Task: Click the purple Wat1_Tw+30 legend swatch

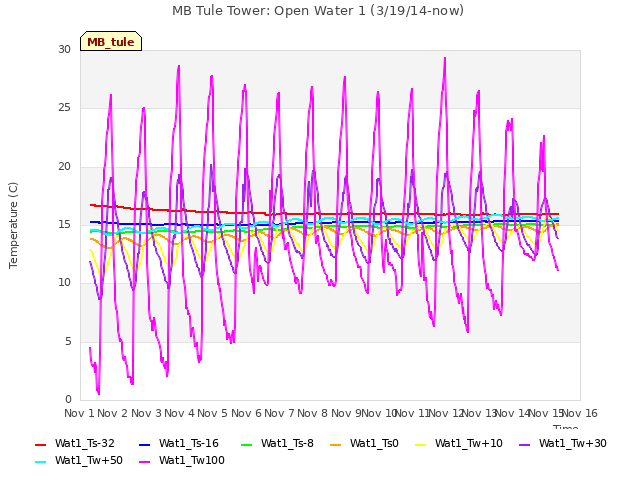Action: click(524, 444)
